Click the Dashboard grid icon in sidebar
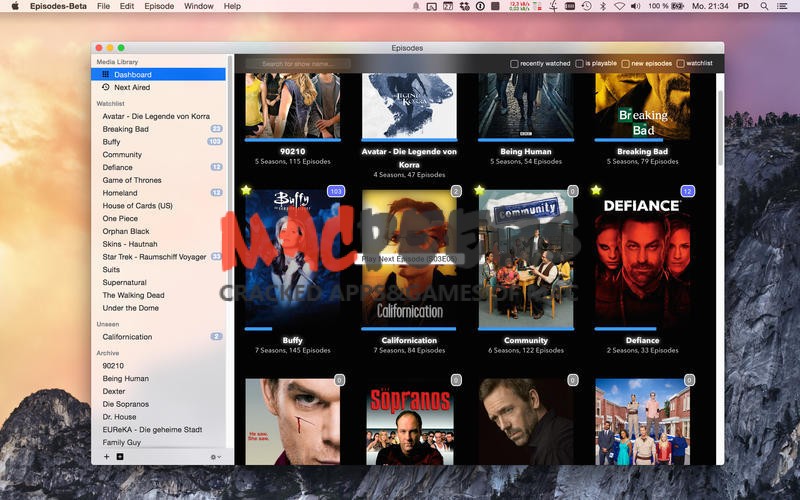This screenshot has height=500, width=800. click(x=106, y=75)
